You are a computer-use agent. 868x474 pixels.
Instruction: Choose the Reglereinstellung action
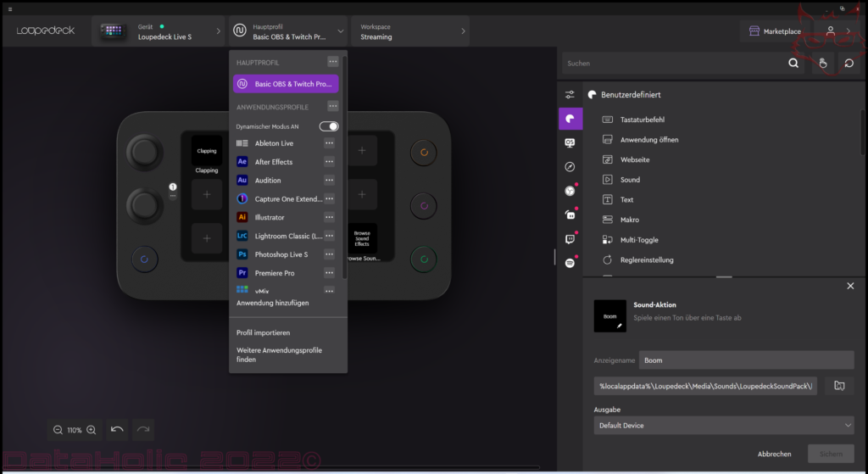647,259
